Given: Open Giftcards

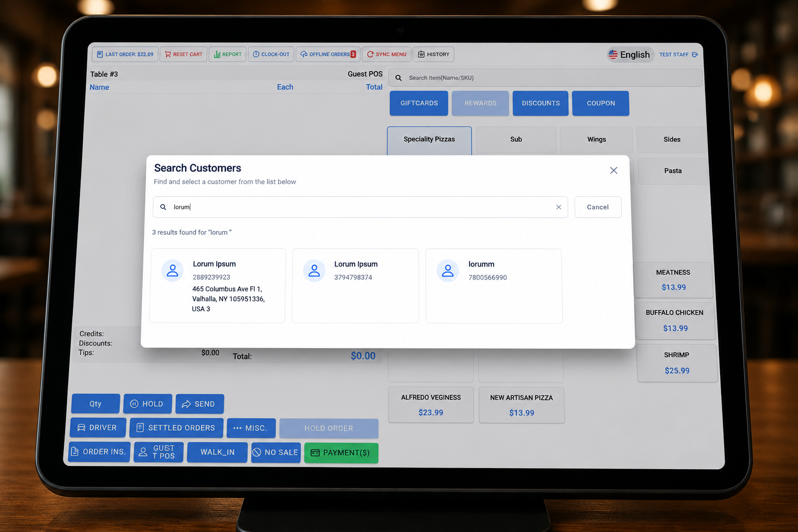Looking at the screenshot, I should [419, 103].
